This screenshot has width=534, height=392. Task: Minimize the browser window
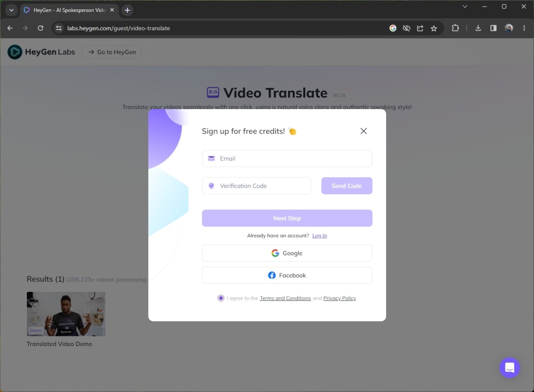pyautogui.click(x=484, y=6)
